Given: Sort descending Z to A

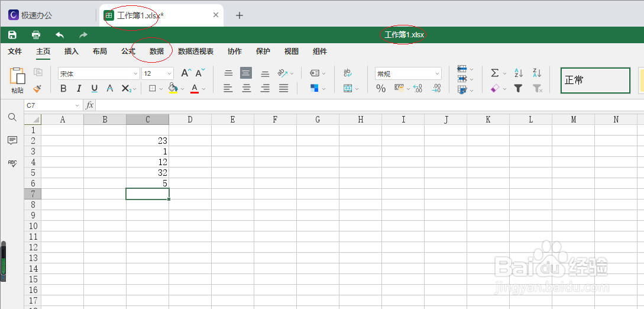Looking at the screenshot, I should tap(537, 73).
